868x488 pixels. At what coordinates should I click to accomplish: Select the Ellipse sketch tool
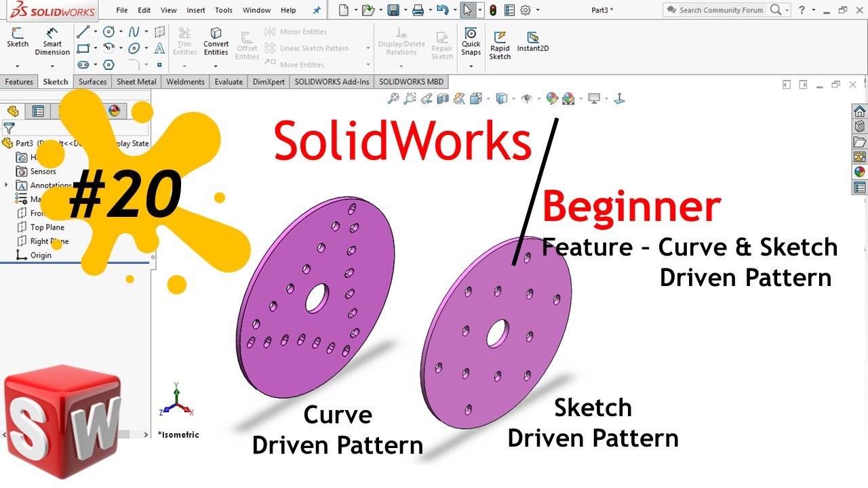tap(134, 48)
